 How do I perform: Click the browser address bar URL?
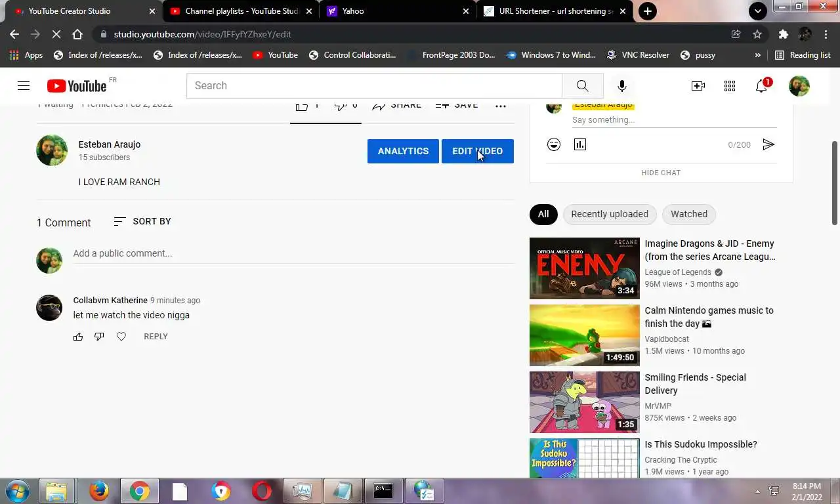(202, 34)
